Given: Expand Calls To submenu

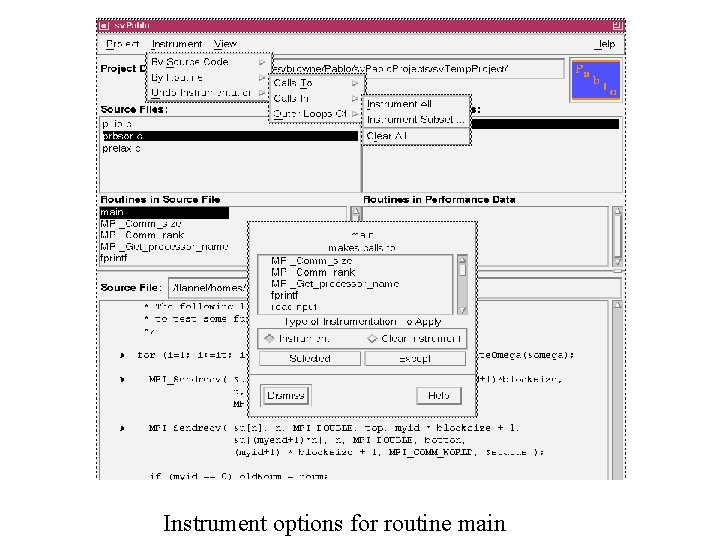Looking at the screenshot, I should [316, 83].
